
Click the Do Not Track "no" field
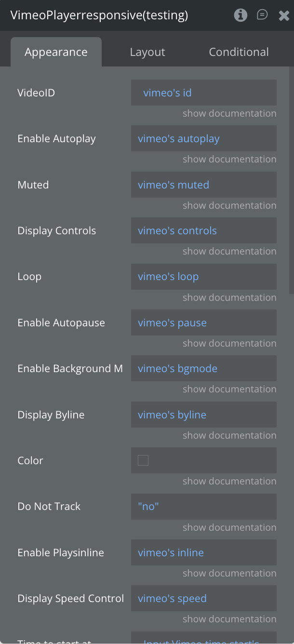click(x=203, y=506)
